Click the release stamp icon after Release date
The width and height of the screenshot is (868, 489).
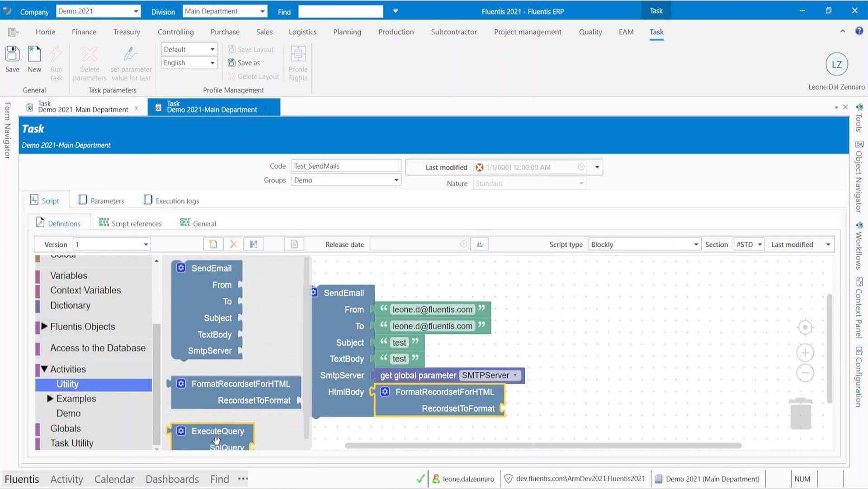click(479, 244)
